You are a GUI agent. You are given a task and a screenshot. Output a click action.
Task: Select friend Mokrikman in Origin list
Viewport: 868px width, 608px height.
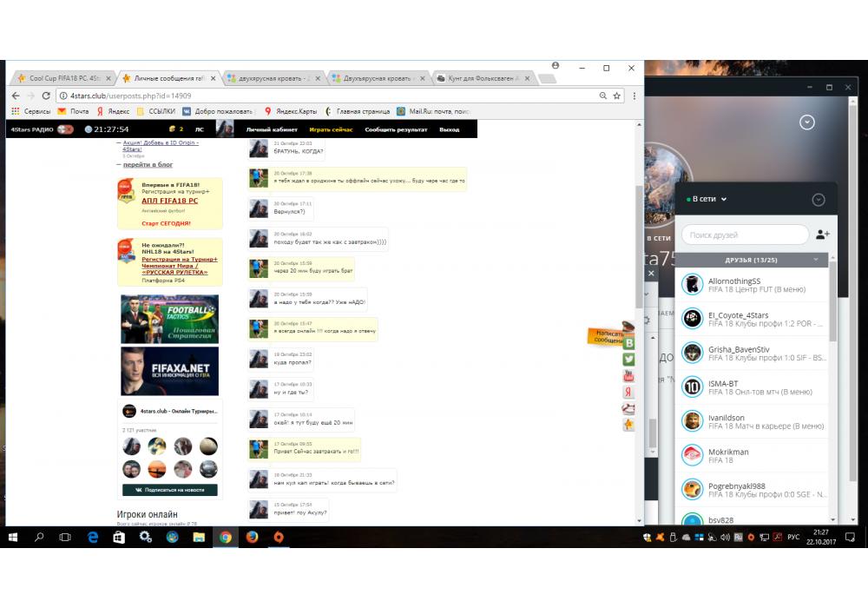coord(751,456)
